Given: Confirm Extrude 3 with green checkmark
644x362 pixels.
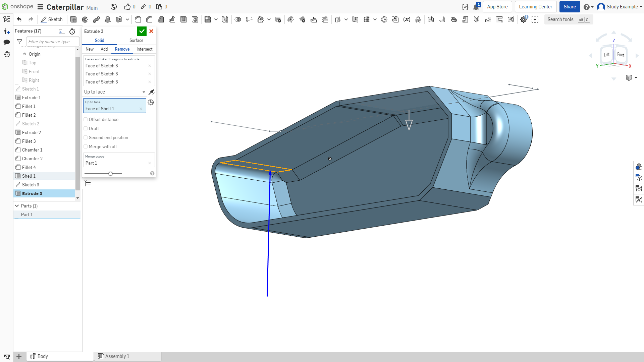Looking at the screenshot, I should point(142,31).
